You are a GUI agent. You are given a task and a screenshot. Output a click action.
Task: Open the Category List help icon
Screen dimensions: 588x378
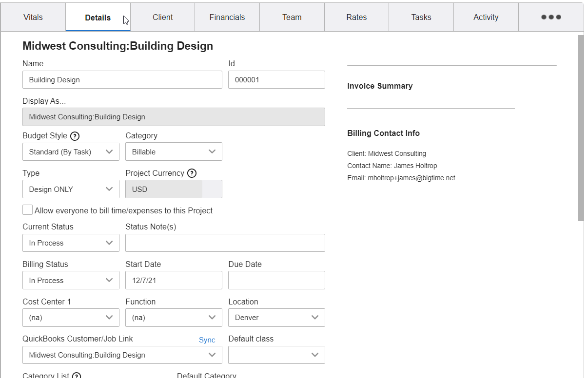76,375
